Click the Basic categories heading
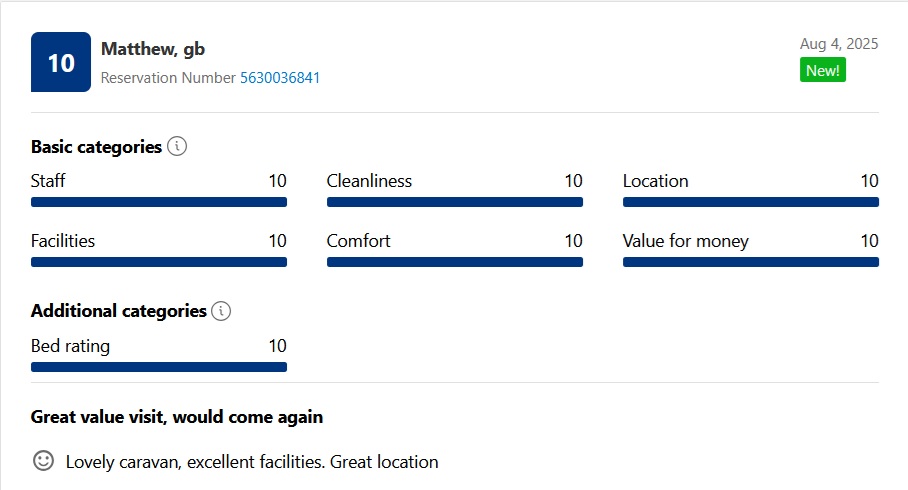Image resolution: width=908 pixels, height=490 pixels. pos(96,147)
